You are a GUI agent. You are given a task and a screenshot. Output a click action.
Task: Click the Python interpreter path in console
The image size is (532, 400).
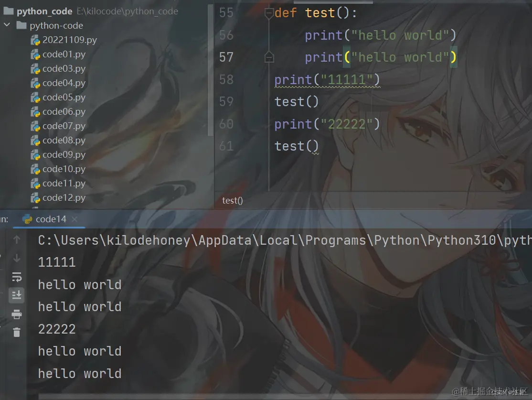[285, 240]
